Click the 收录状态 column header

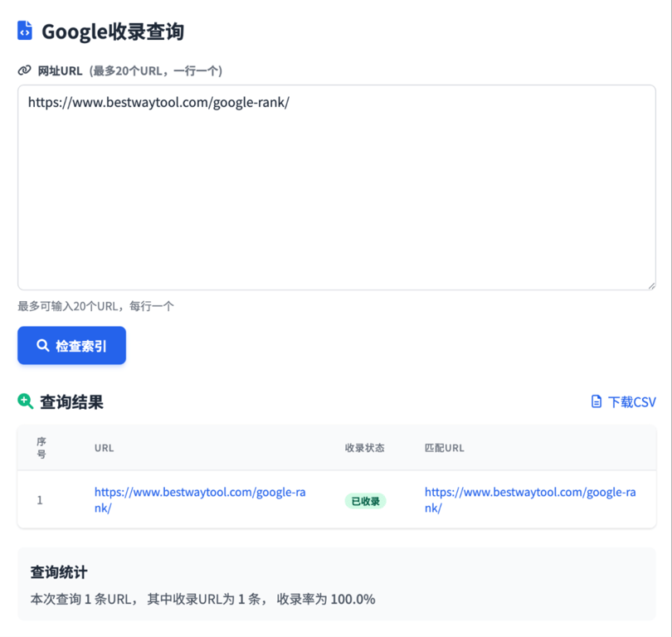point(365,448)
